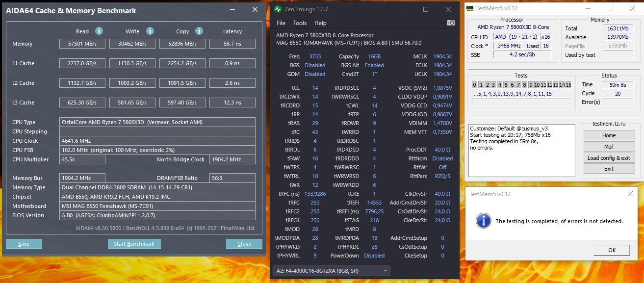Viewport: 644px width, 283px height.
Task: Click the tREFI value 14553
Action: click(x=374, y=203)
